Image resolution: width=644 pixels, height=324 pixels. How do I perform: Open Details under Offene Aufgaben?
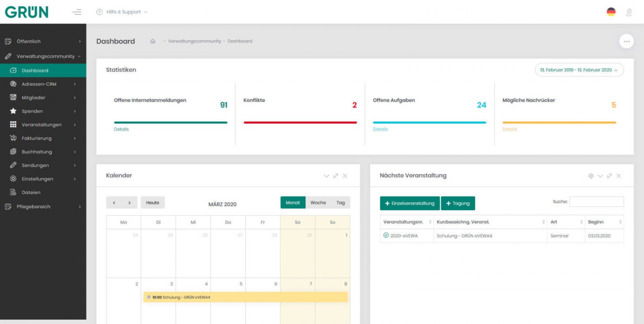[380, 129]
